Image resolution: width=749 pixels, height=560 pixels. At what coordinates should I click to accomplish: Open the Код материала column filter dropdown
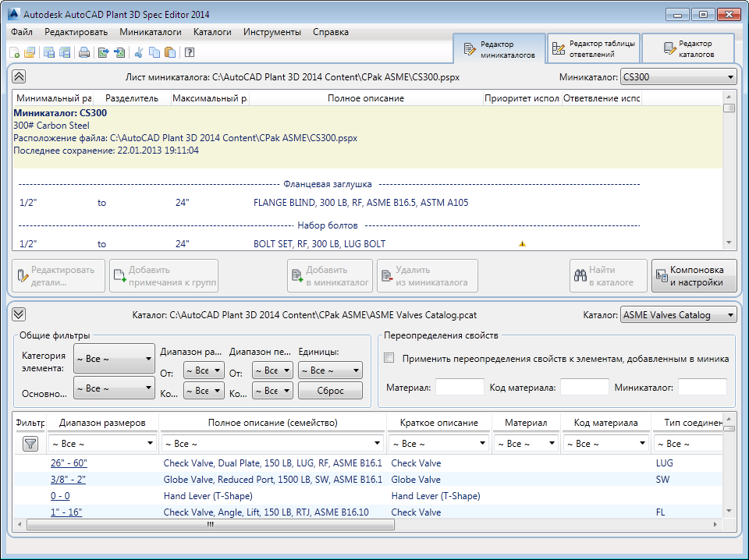[605, 444]
